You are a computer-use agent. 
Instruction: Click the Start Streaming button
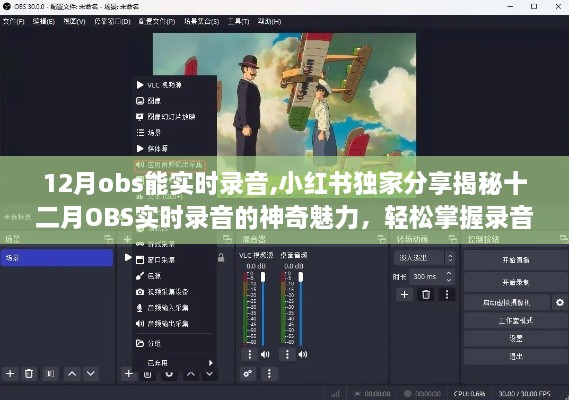(515, 260)
